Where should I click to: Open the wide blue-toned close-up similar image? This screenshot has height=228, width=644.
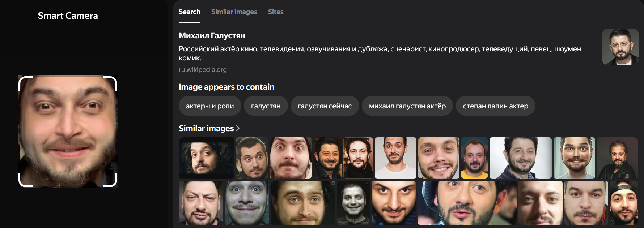pyautogui.click(x=467, y=203)
